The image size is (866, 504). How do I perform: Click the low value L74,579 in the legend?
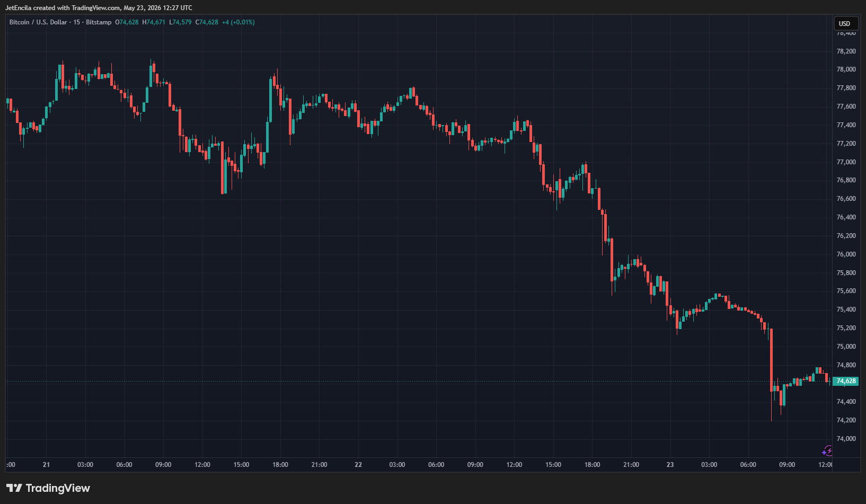[x=180, y=22]
